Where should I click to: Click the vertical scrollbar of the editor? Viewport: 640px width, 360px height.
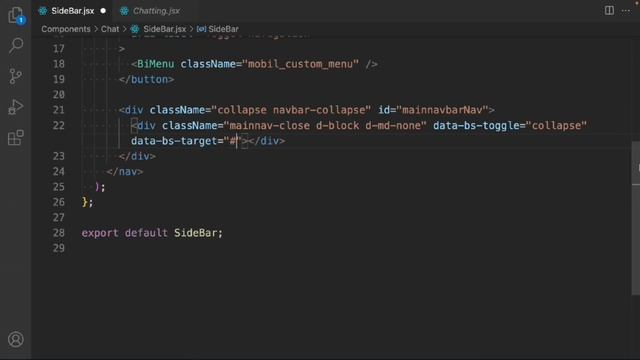tap(636, 218)
